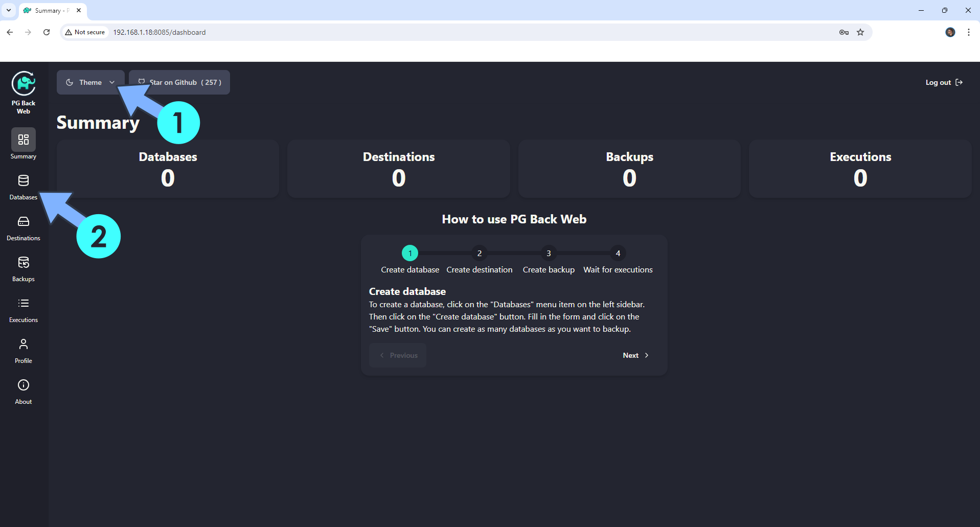Select step 1 Create database circle
Viewport: 980px width, 527px height.
[410, 253]
